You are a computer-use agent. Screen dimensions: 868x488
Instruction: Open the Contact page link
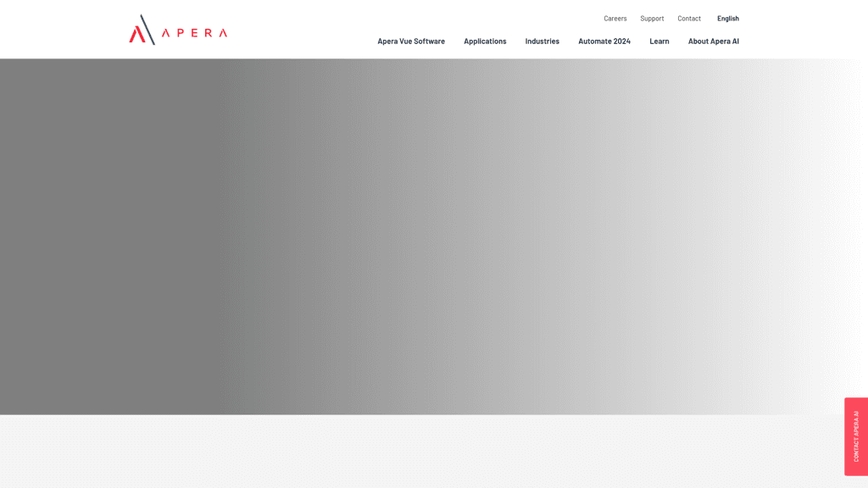pos(689,18)
